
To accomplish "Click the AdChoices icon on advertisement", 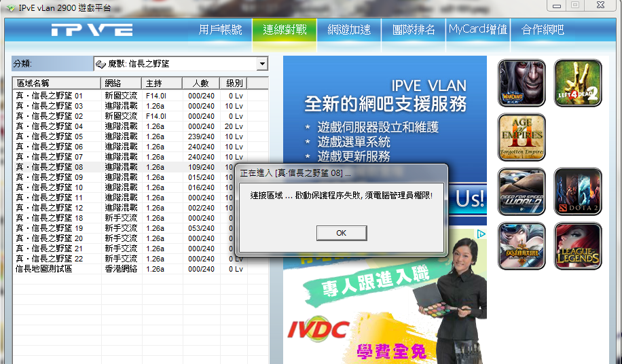I will 481,234.
